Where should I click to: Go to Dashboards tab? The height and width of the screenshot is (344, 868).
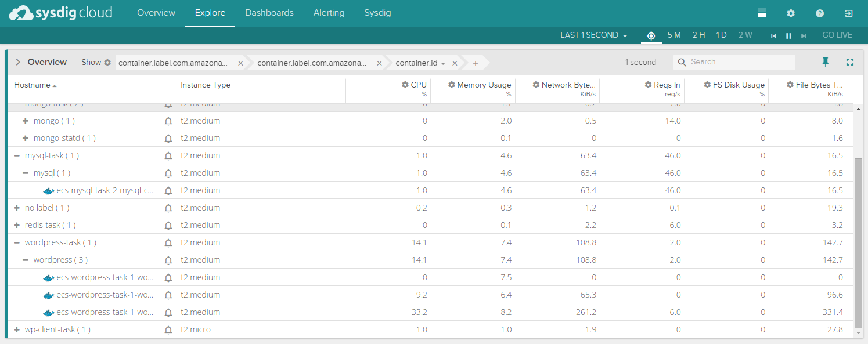[269, 13]
